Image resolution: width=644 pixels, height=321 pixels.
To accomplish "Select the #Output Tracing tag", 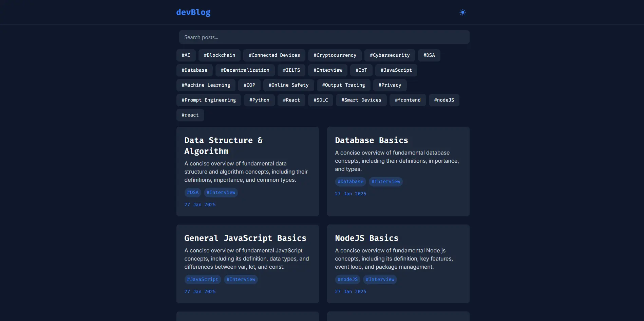I will [x=343, y=85].
